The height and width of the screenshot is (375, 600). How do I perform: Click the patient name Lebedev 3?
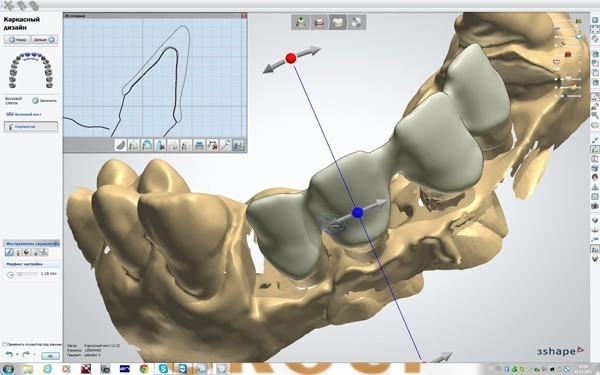(92, 355)
